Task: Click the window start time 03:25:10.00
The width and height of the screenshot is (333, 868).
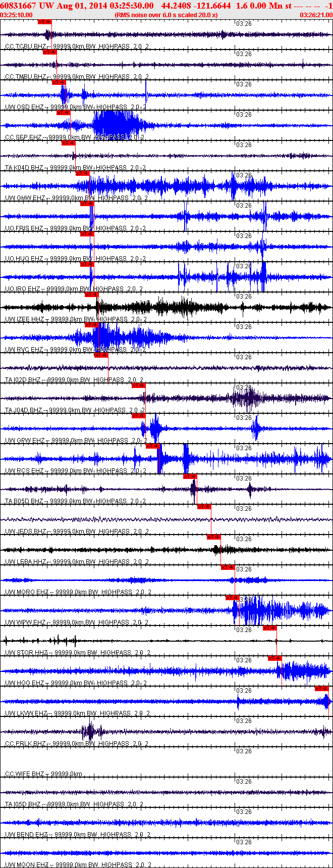Action: (x=17, y=15)
